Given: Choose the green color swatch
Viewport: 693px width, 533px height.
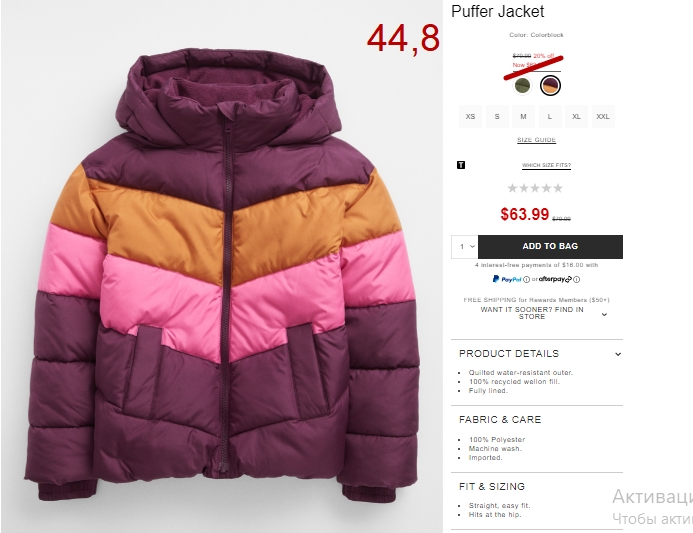Looking at the screenshot, I should click(x=522, y=85).
